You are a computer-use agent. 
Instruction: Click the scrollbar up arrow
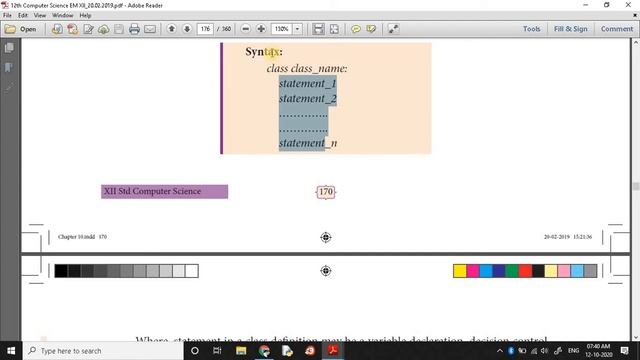click(636, 42)
